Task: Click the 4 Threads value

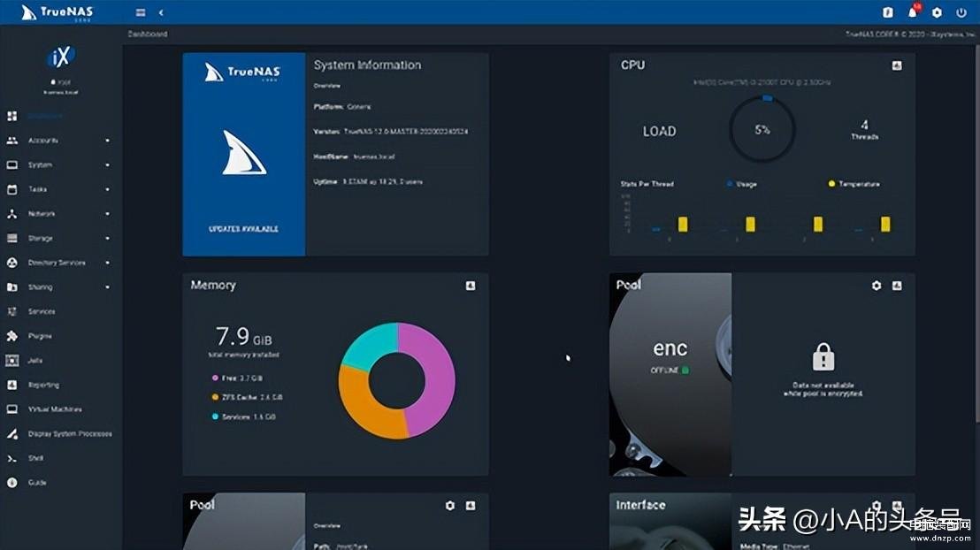Action: [864, 129]
